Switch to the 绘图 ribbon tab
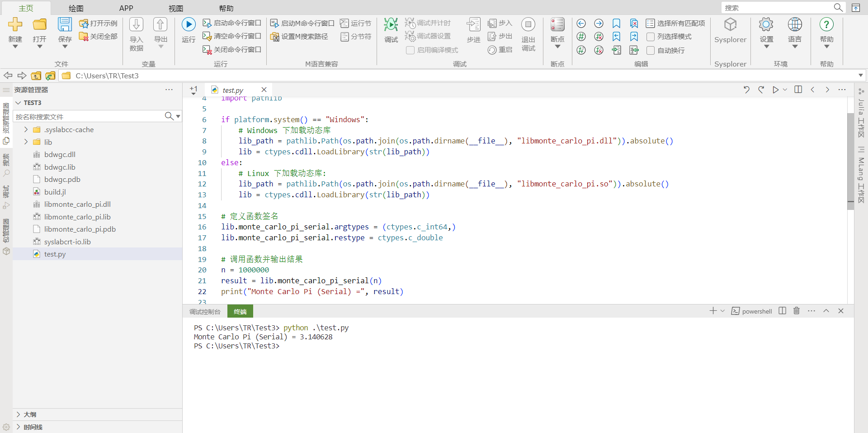 (x=76, y=8)
